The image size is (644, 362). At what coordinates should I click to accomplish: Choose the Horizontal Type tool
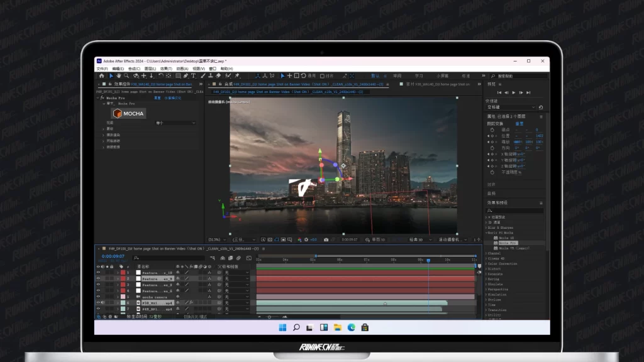coord(193,75)
